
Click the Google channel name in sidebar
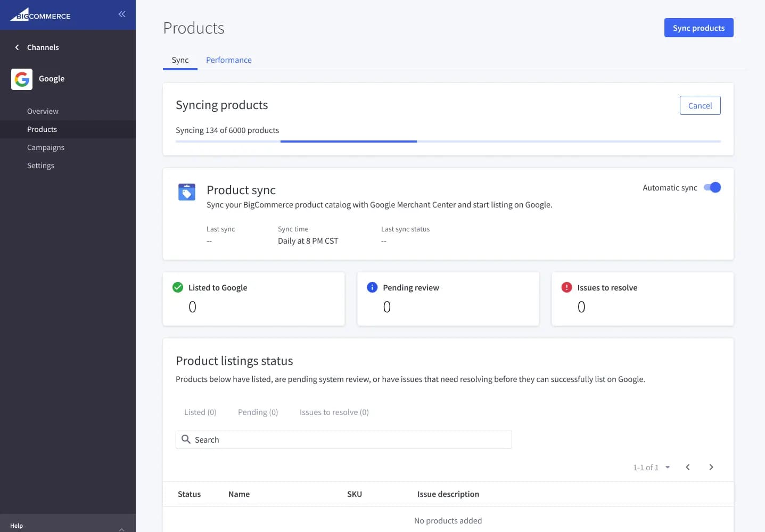pyautogui.click(x=52, y=79)
